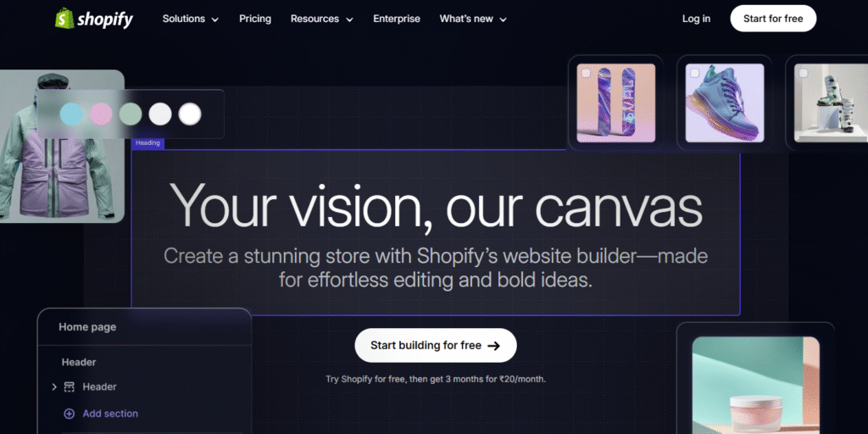Select the light blue color swatch

click(x=71, y=114)
